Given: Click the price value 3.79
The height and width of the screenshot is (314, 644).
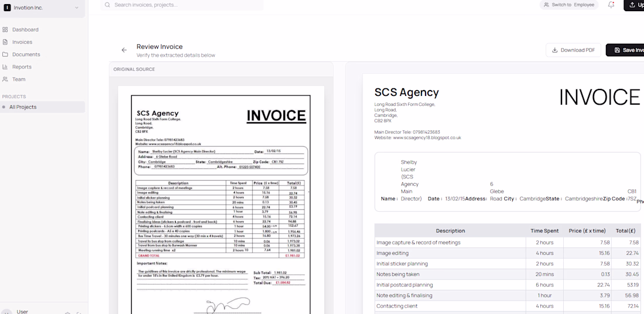Looking at the screenshot, I should [605, 295].
